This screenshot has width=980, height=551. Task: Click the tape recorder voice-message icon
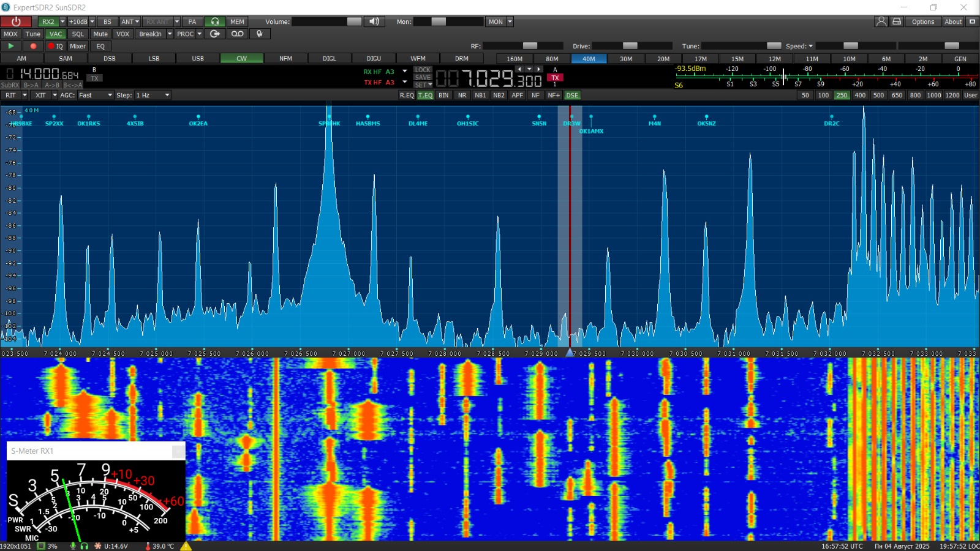click(x=237, y=34)
